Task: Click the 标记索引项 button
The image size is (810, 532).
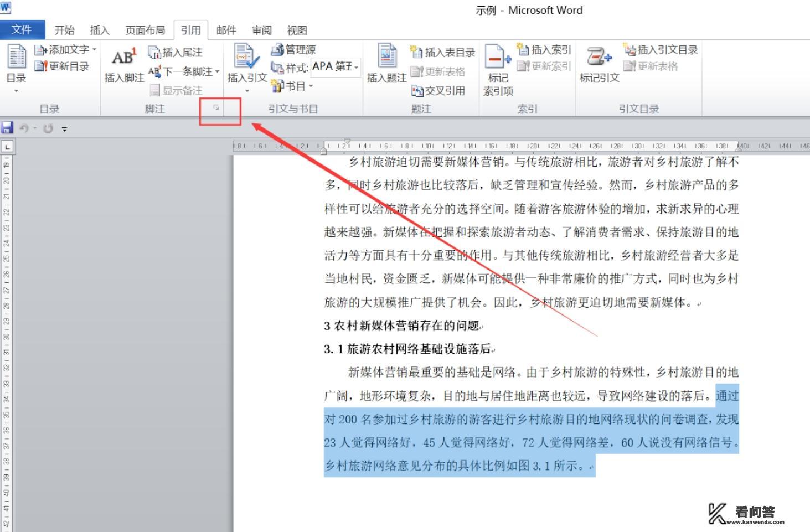Action: point(498,70)
